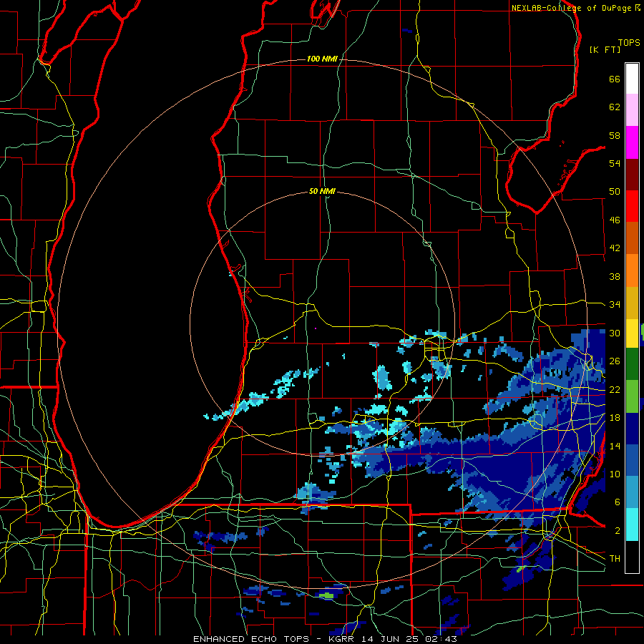Click the dark red 54 kft swatch
644x644 pixels.
coord(632,175)
